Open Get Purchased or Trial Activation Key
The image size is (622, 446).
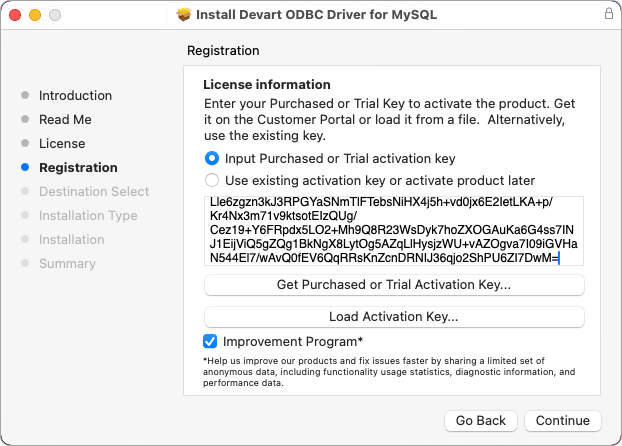click(x=394, y=285)
